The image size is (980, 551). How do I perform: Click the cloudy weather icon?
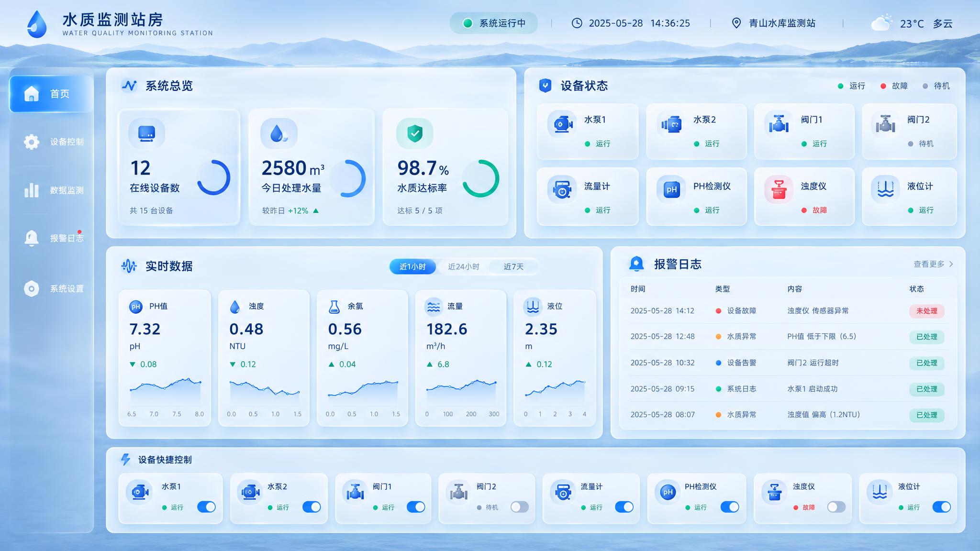click(x=881, y=22)
